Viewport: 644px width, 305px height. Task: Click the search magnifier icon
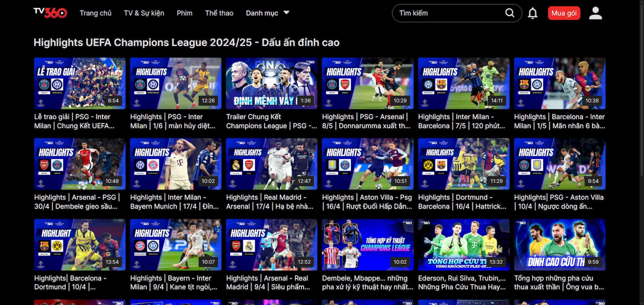(510, 13)
